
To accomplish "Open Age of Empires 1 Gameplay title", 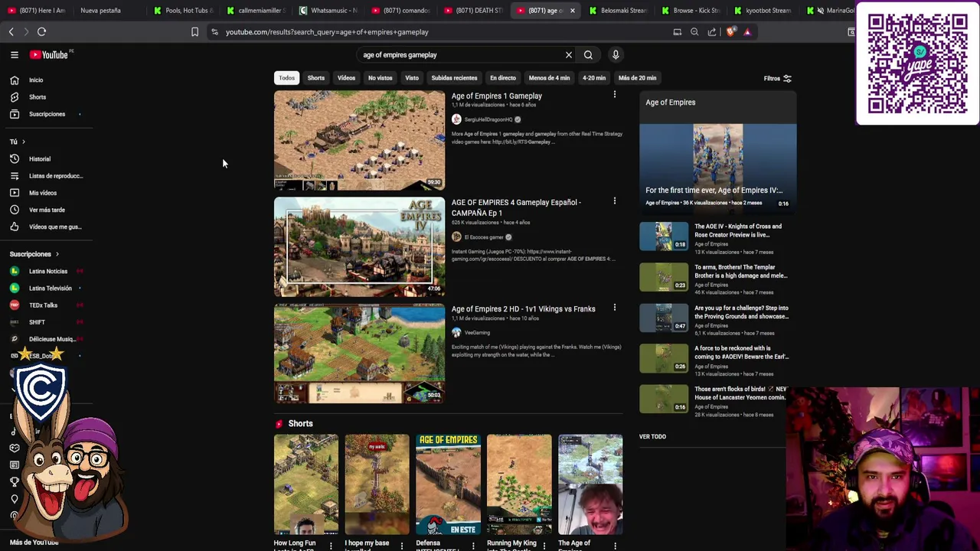I will [x=496, y=96].
